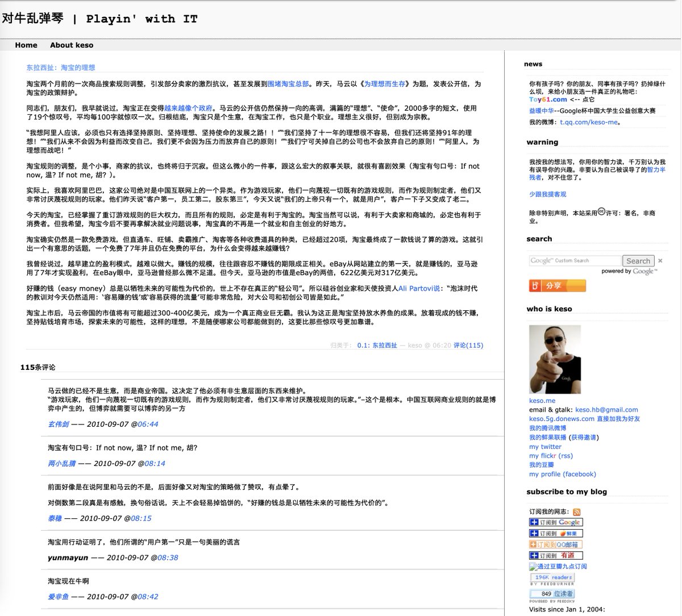Clear search with the small x icon

click(660, 261)
